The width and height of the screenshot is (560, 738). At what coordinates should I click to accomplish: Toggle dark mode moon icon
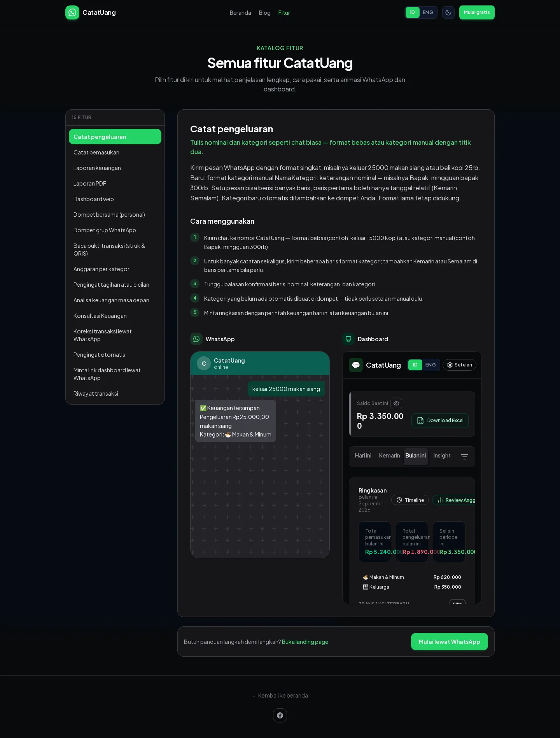(448, 12)
